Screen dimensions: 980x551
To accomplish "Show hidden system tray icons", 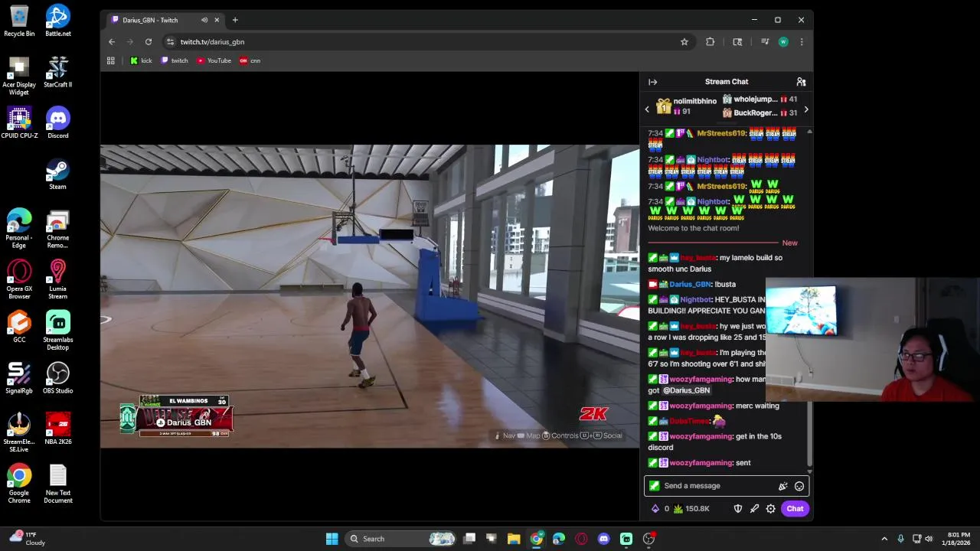I will [884, 539].
